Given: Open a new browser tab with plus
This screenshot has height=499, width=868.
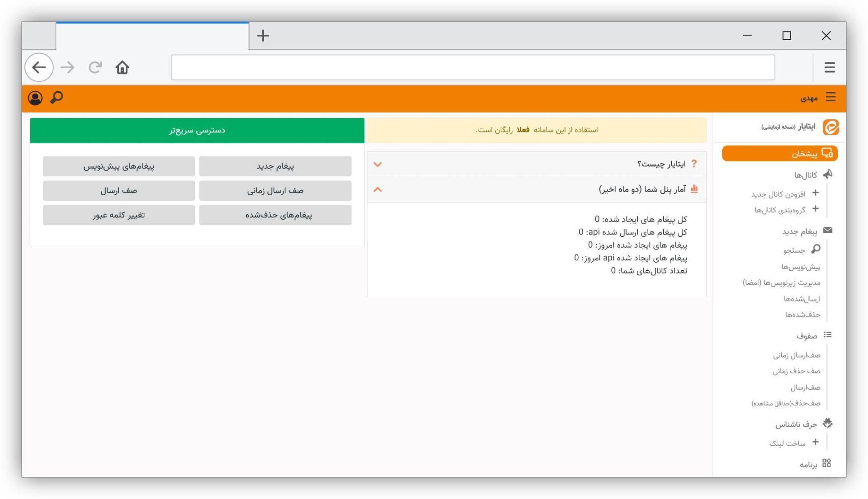Looking at the screenshot, I should (x=263, y=36).
